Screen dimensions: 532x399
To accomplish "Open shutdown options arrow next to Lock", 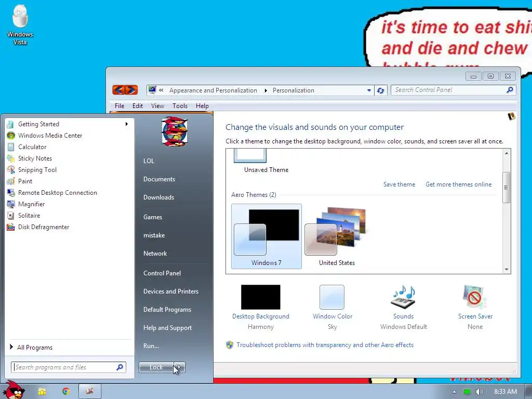I will pyautogui.click(x=179, y=367).
